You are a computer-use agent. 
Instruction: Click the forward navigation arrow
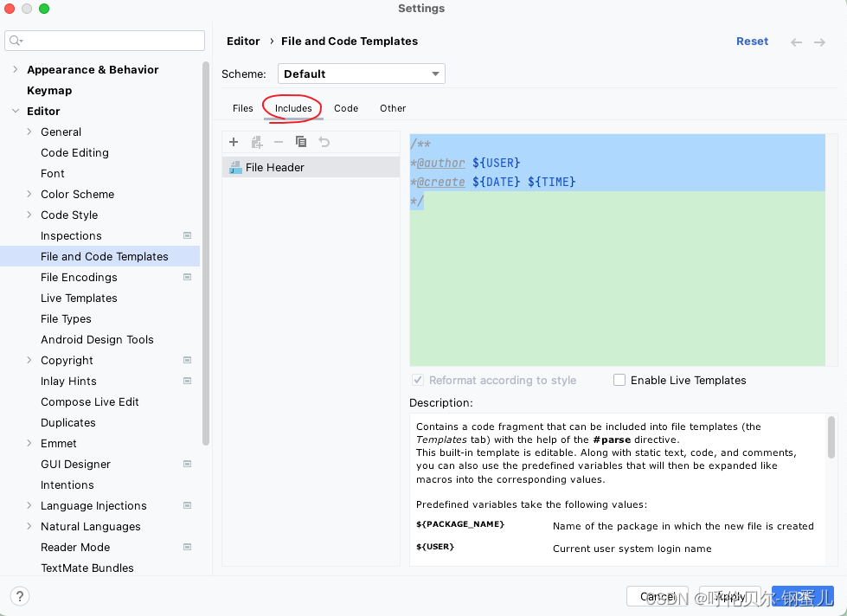[x=819, y=42]
